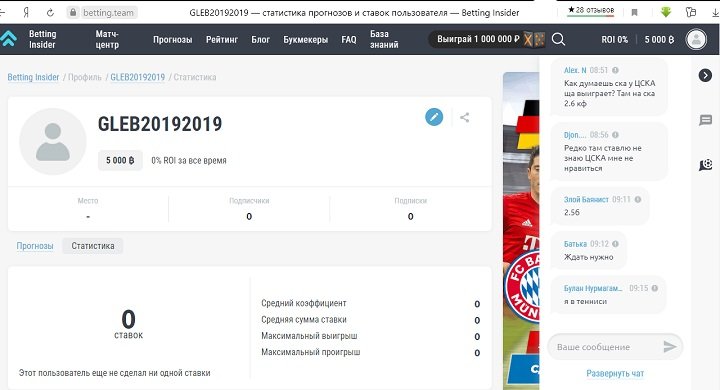This screenshot has height=390, width=720.
Task: Open Батька chat username link
Action: pos(575,244)
